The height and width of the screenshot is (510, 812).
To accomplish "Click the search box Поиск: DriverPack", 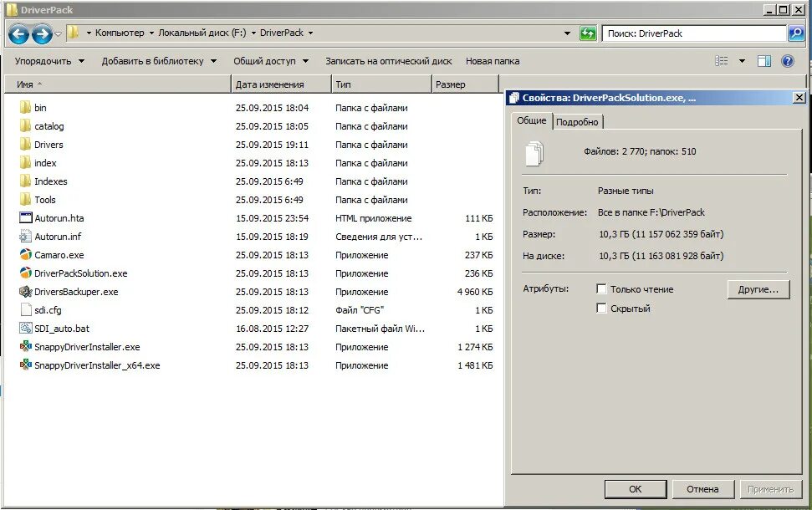I will click(x=693, y=33).
